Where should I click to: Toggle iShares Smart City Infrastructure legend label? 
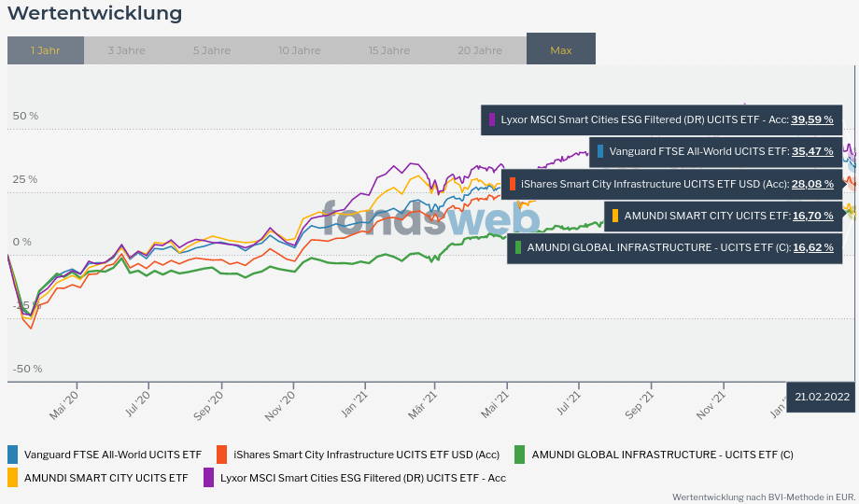pyautogui.click(x=366, y=455)
